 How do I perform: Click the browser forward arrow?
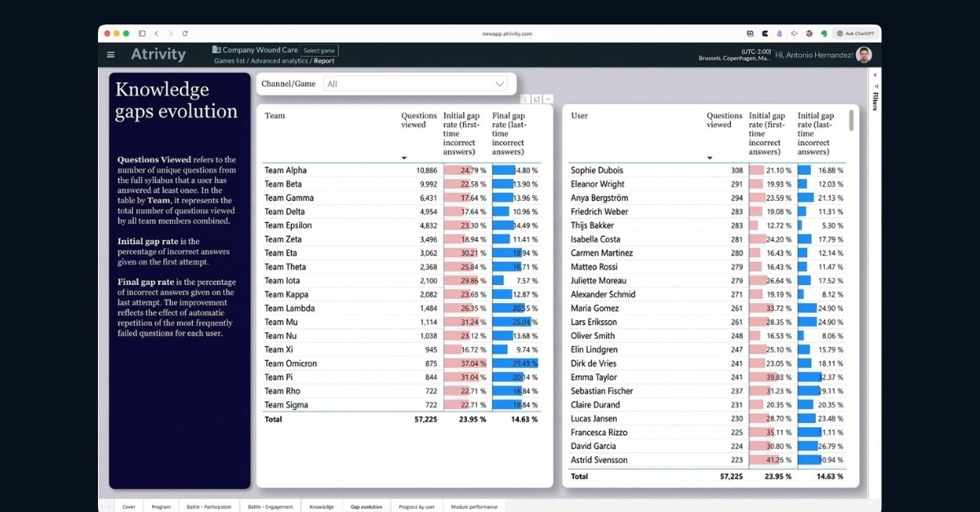[170, 33]
